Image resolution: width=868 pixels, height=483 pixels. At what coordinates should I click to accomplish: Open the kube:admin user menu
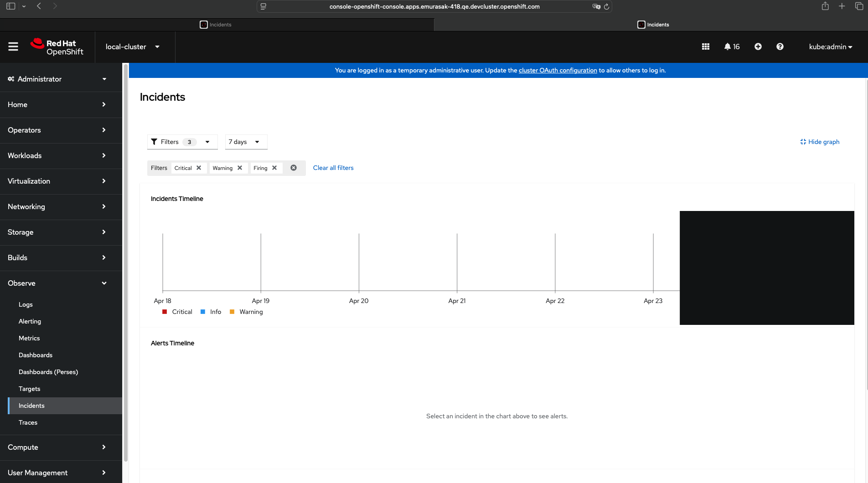(x=831, y=46)
